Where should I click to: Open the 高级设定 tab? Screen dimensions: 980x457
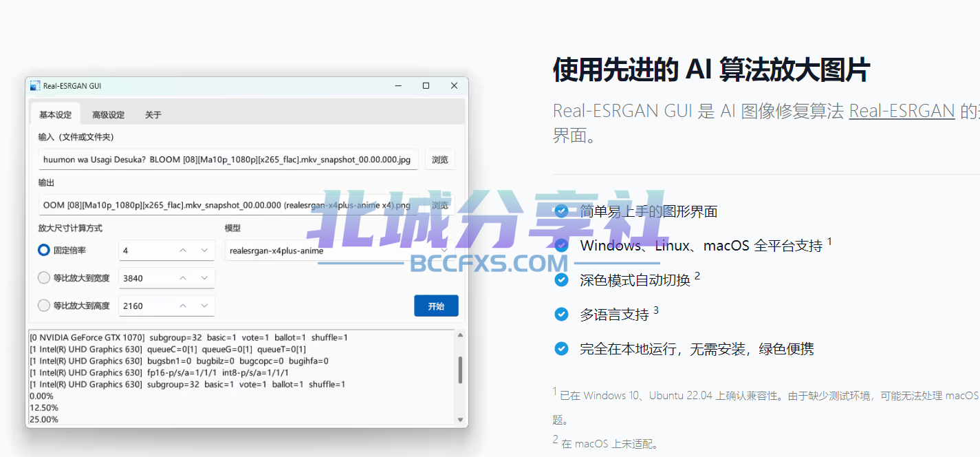(x=109, y=115)
